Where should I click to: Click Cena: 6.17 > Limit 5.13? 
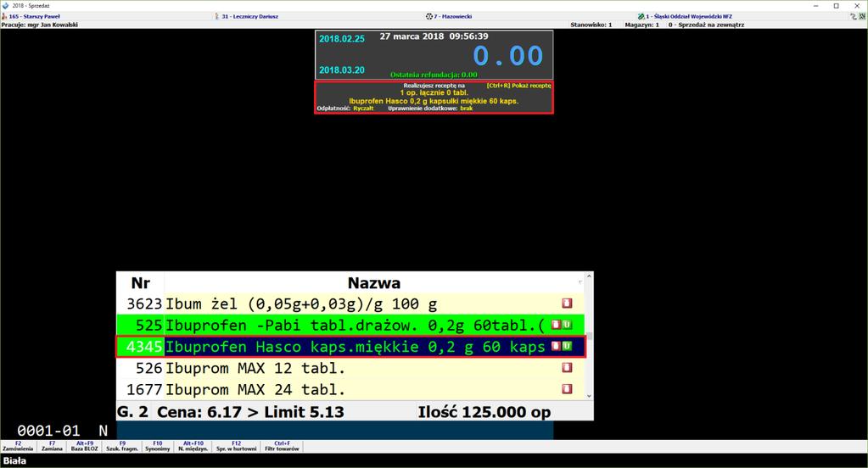tap(250, 412)
